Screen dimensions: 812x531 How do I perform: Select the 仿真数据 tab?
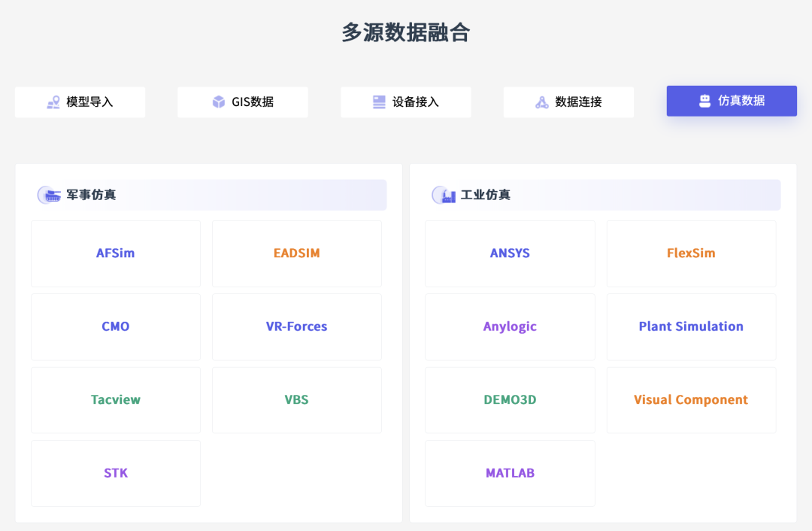[732, 101]
